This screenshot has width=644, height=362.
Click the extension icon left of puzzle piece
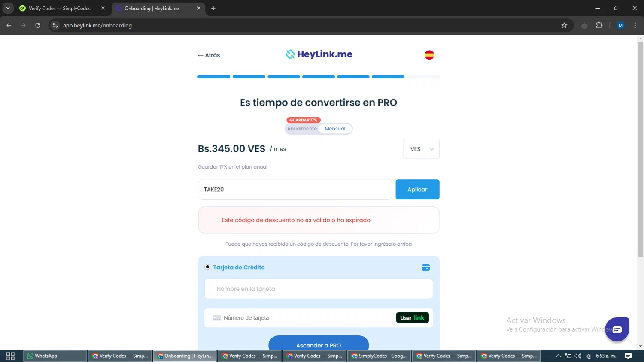[584, 26]
